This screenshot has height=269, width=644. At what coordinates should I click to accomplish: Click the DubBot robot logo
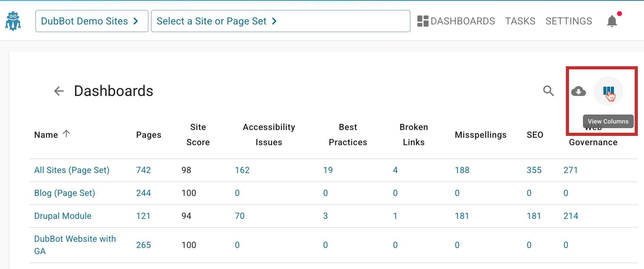(x=13, y=21)
